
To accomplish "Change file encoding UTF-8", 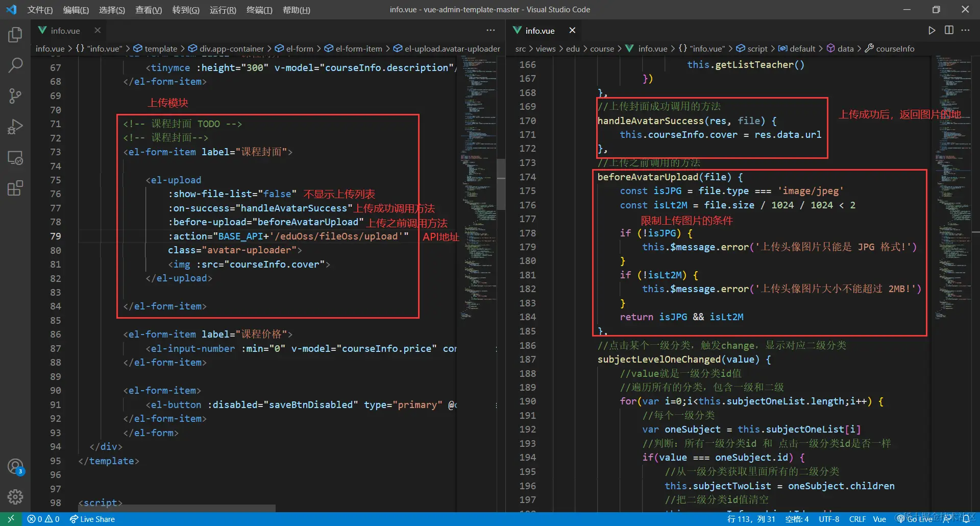I will coord(829,519).
